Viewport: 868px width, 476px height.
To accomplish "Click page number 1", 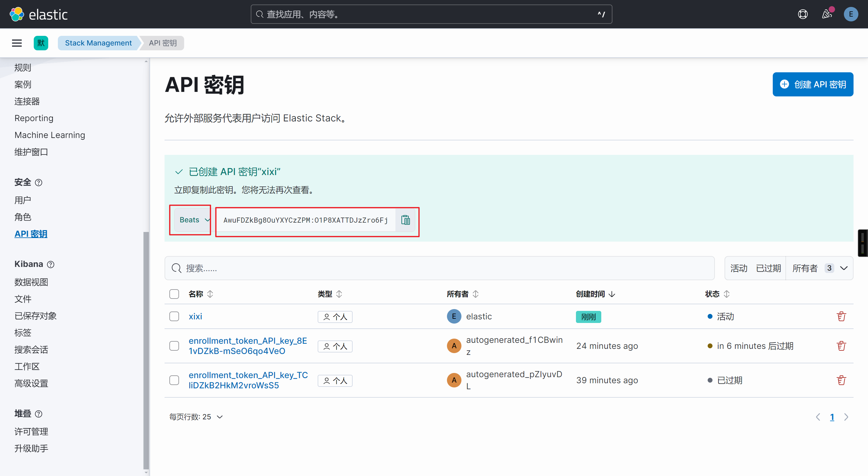I will tap(832, 417).
